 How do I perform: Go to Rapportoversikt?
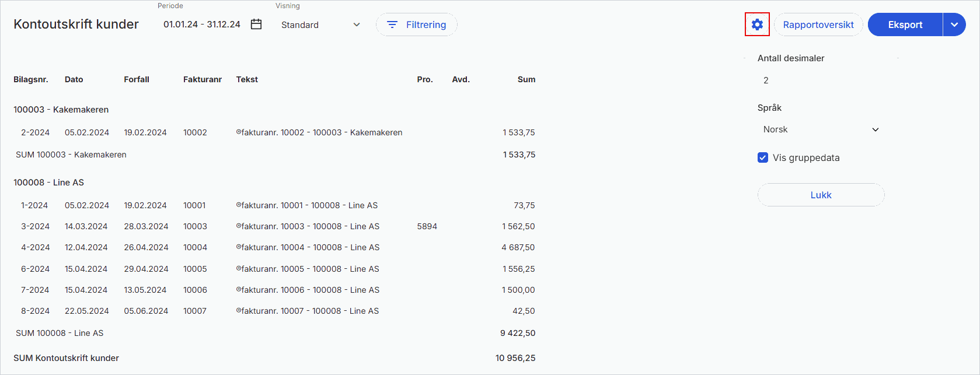pyautogui.click(x=818, y=24)
